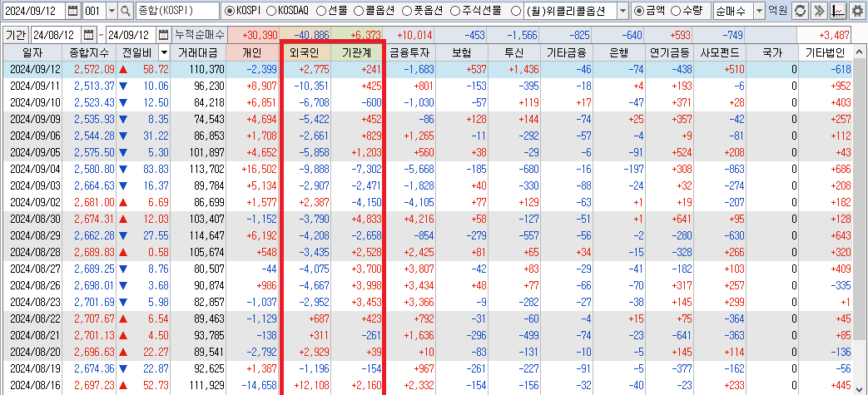Click cumulative 기타법인 value +3,487
Screen dimensions: 868x395
pos(834,35)
